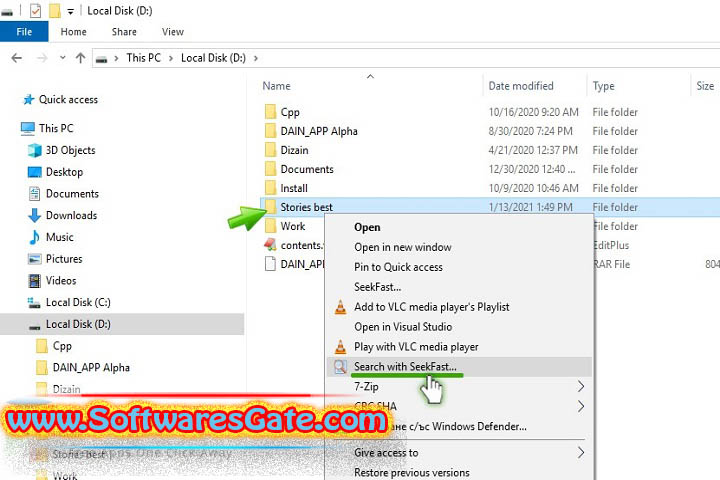Select the Cpp folder in file list
Image resolution: width=720 pixels, height=480 pixels.
click(x=290, y=112)
